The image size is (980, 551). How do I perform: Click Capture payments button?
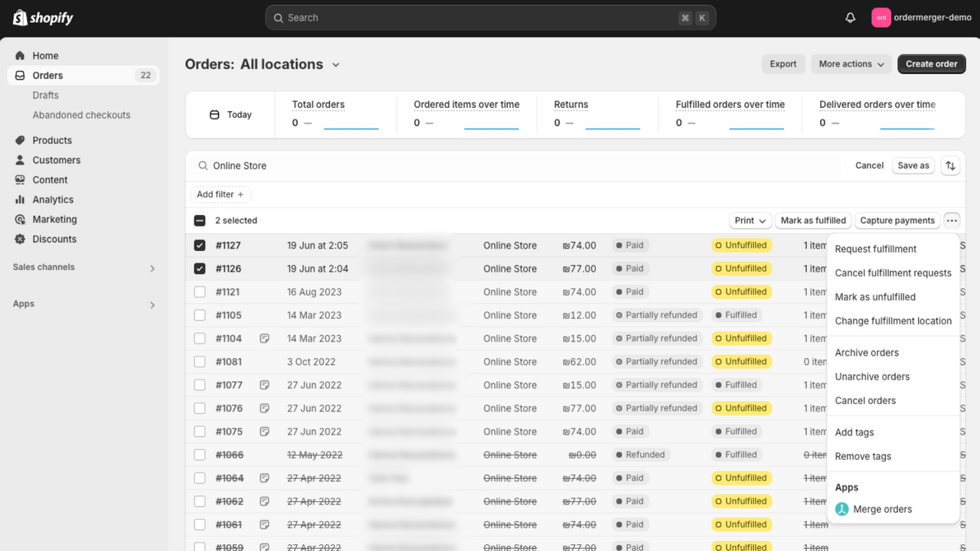pos(897,220)
